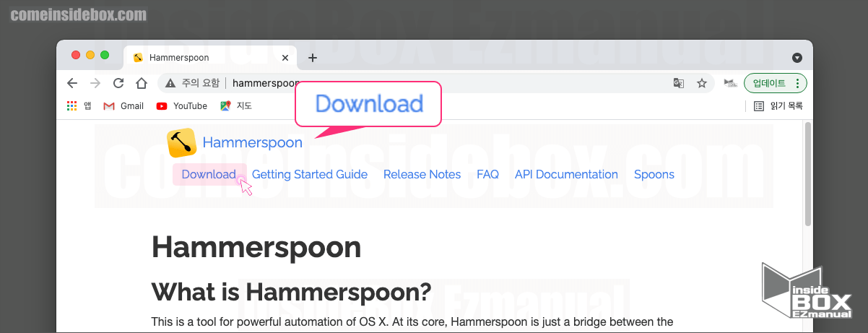The image size is (868, 333).
Task: Open the Chrome three-dot menu
Action: click(x=797, y=83)
